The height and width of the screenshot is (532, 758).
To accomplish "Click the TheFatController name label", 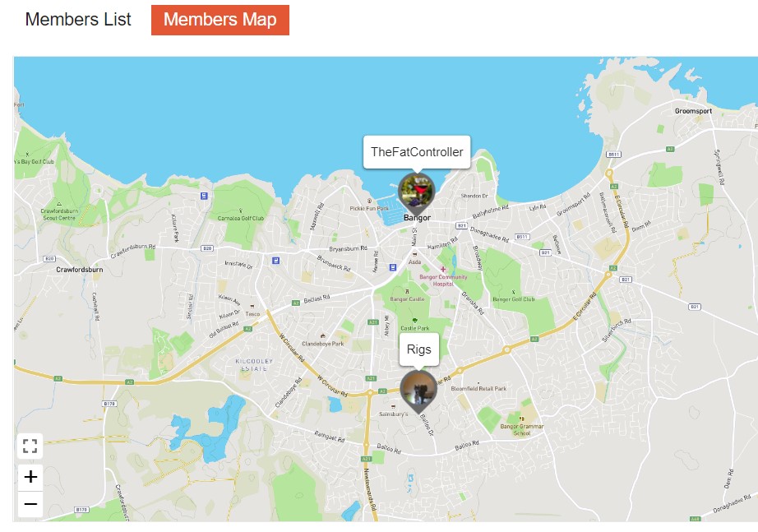I will click(x=417, y=152).
